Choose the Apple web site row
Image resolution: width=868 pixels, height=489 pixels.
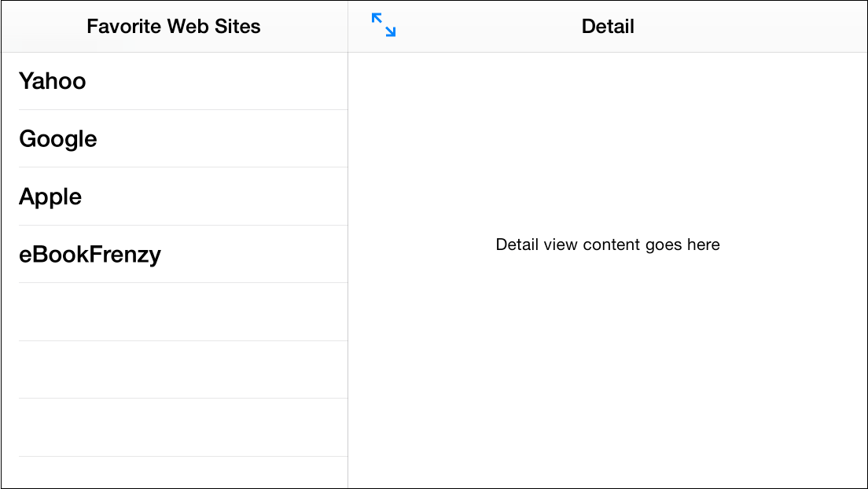click(50, 197)
